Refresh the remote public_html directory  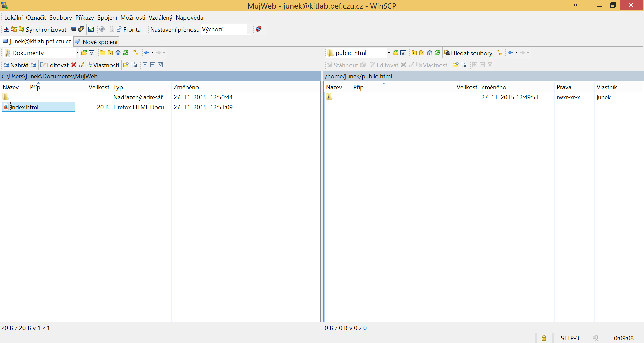click(438, 53)
